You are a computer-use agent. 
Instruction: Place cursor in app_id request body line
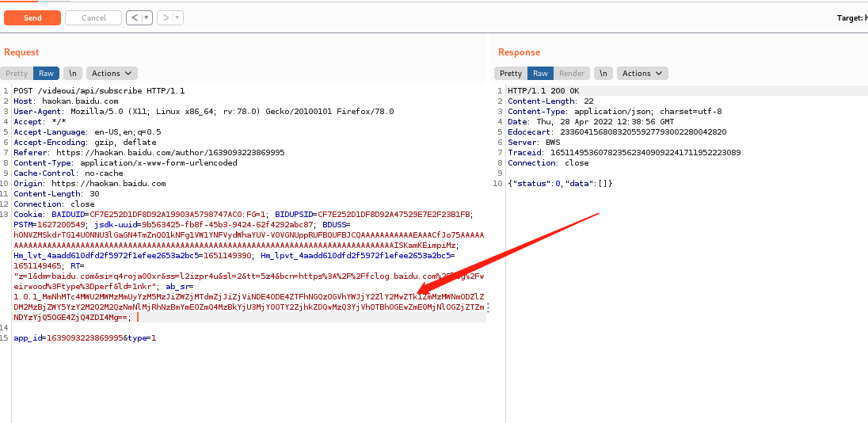click(x=85, y=338)
